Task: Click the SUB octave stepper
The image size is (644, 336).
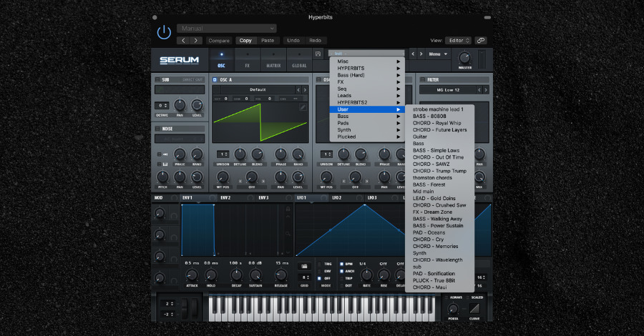Action: click(x=162, y=105)
